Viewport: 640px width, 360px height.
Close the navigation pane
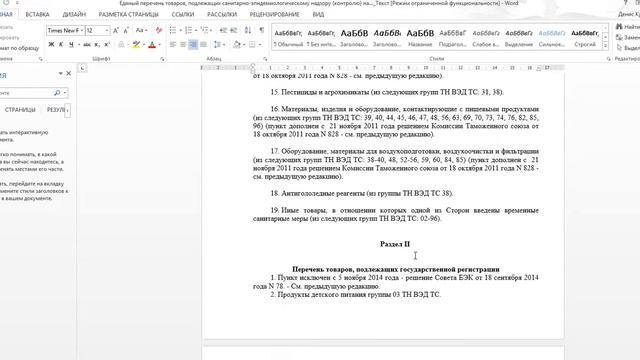69,73
